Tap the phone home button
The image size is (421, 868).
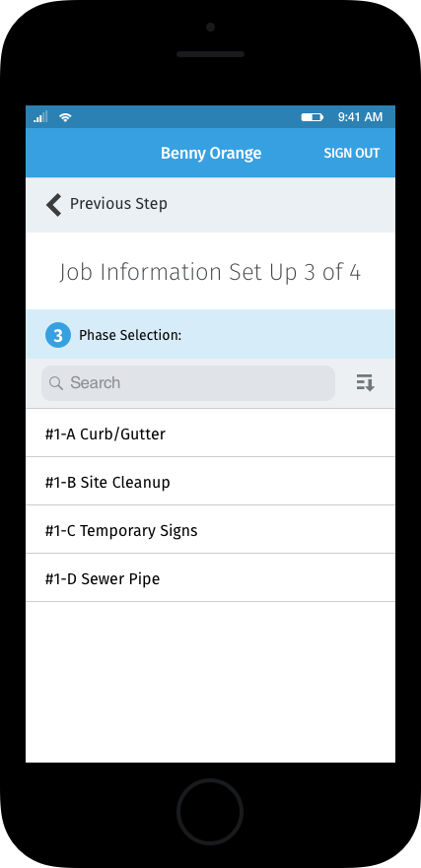pyautogui.click(x=210, y=812)
